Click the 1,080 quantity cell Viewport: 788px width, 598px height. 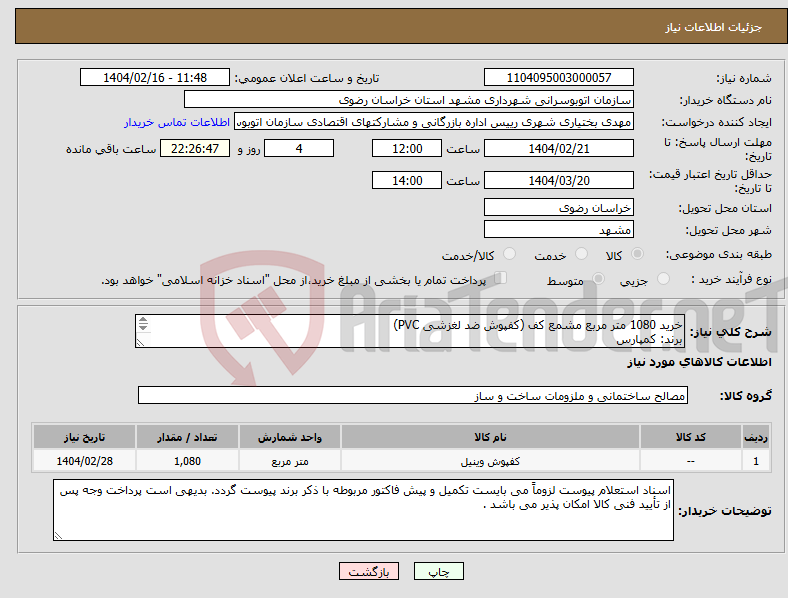point(187,461)
